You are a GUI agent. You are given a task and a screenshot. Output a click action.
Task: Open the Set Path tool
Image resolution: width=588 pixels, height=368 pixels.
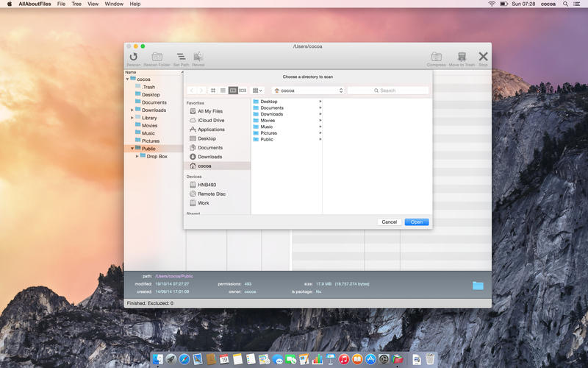pos(181,57)
